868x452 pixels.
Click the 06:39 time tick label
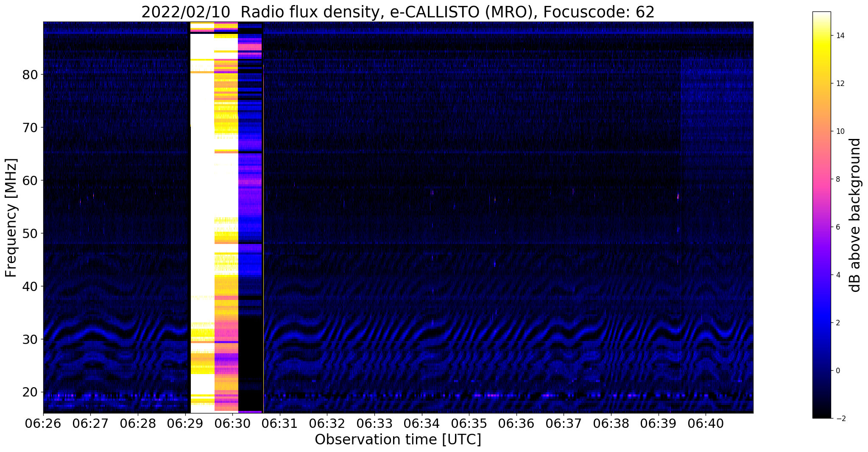point(659,424)
